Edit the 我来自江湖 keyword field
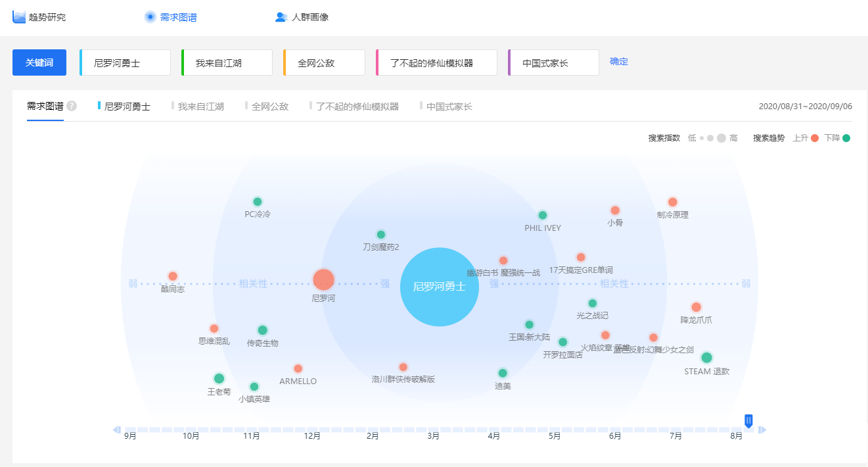 [227, 62]
